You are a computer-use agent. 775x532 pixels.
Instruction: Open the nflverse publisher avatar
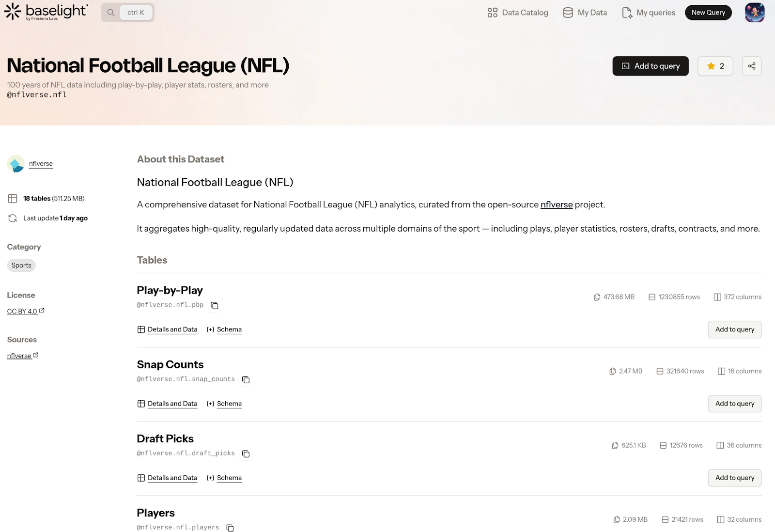tap(16, 164)
